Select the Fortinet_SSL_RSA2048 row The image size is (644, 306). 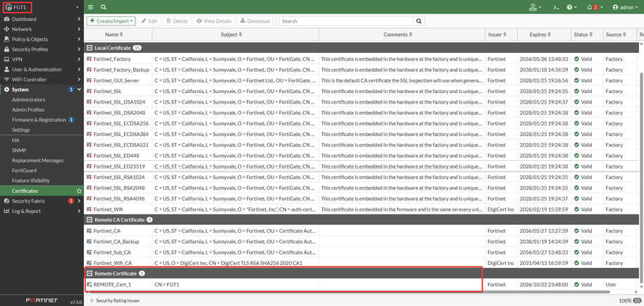[x=361, y=188]
